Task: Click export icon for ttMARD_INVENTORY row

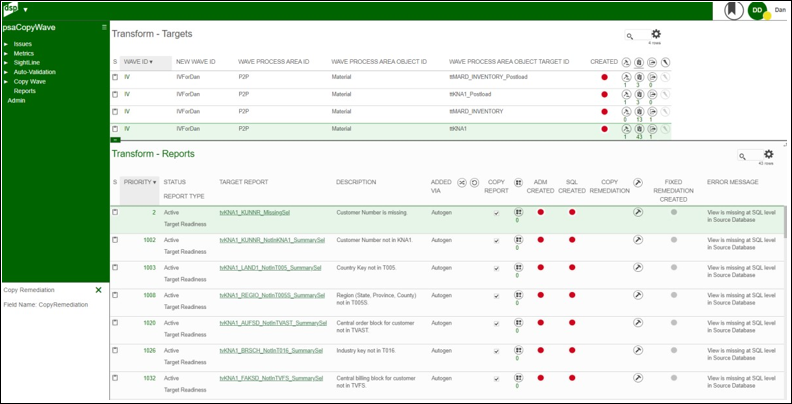Action: pos(652,112)
